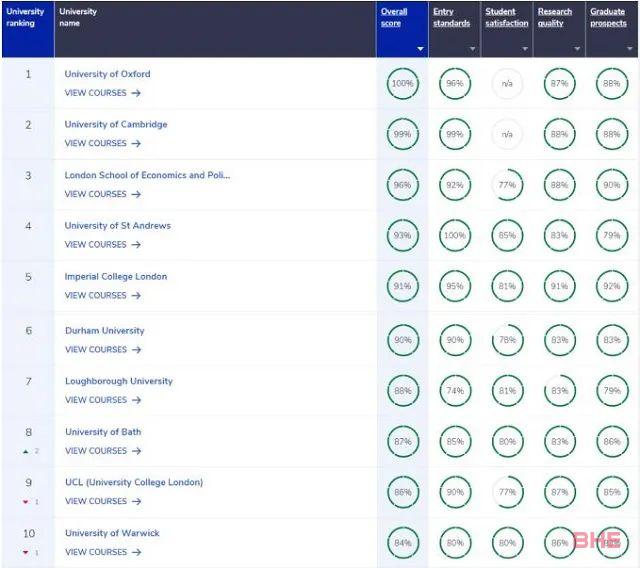
Task: Open University of St Andrews link
Action: tap(118, 226)
